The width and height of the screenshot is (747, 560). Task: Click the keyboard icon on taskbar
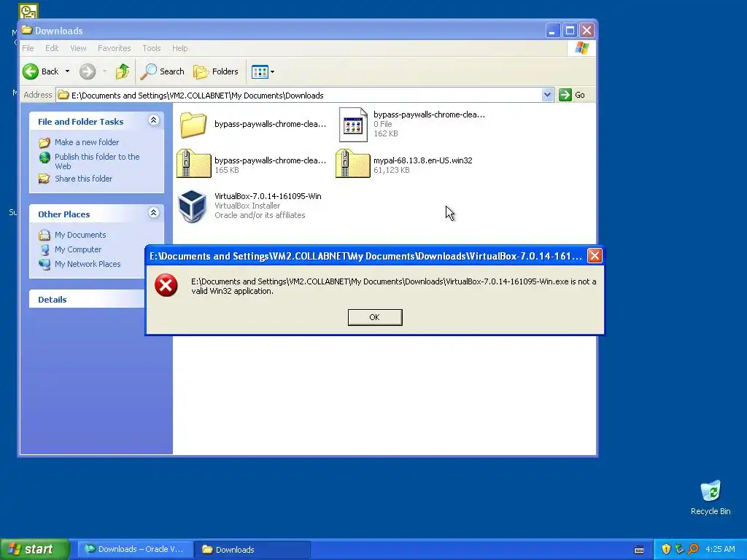[x=639, y=550]
